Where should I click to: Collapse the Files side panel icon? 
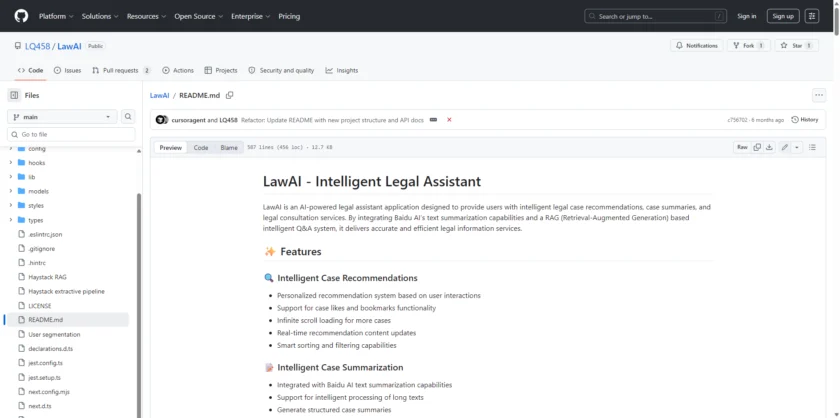[14, 95]
